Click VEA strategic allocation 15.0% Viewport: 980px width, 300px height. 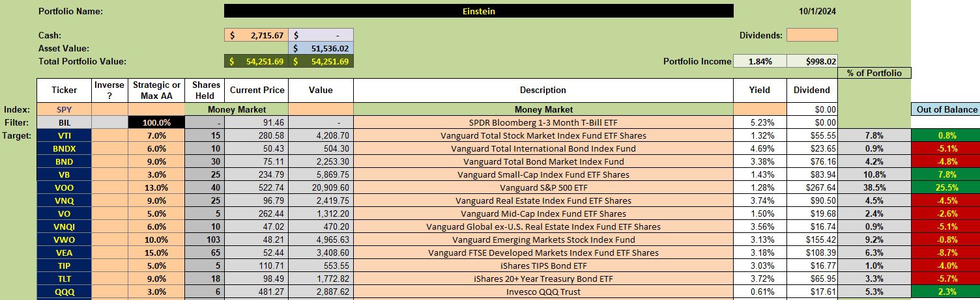(x=156, y=252)
